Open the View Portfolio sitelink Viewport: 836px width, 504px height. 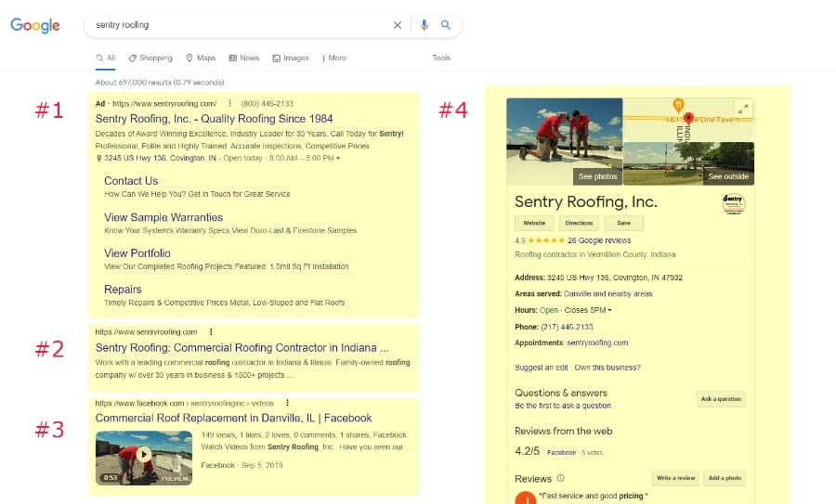point(137,253)
